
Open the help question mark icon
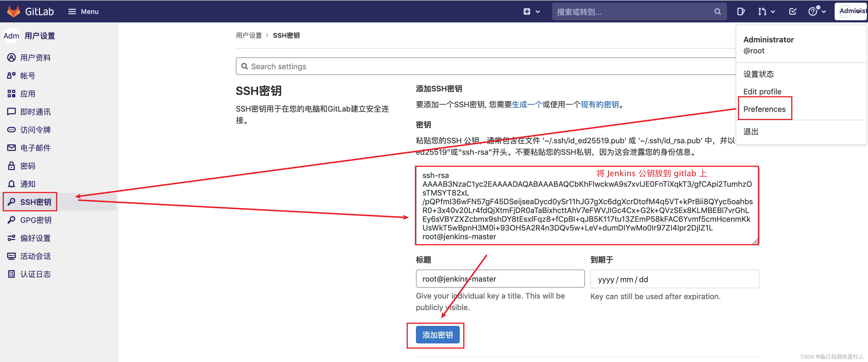813,12
